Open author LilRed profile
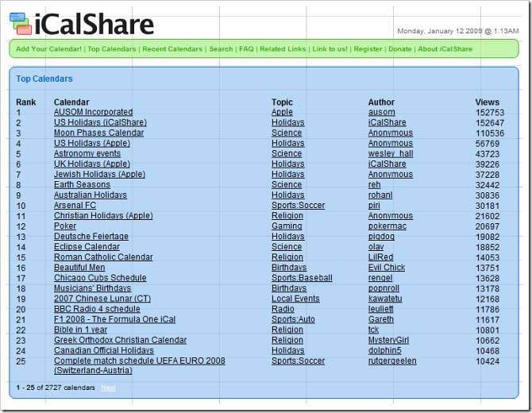532x413 pixels. pos(381,257)
